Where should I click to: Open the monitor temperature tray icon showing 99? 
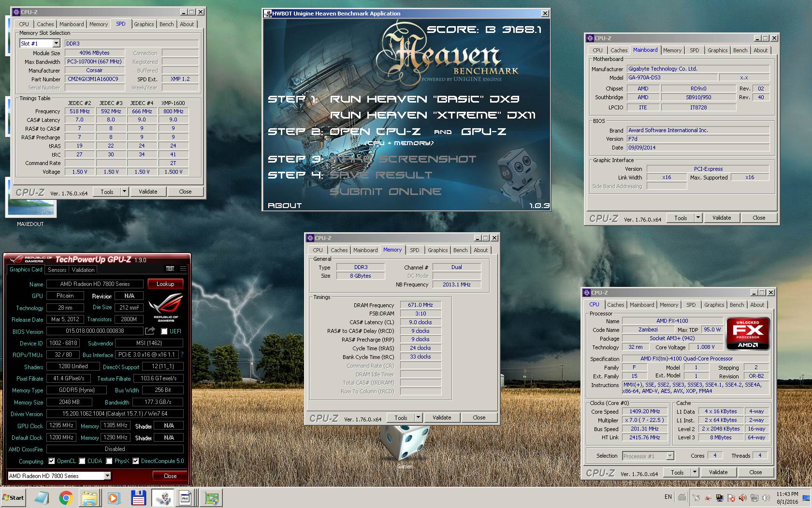[720, 497]
